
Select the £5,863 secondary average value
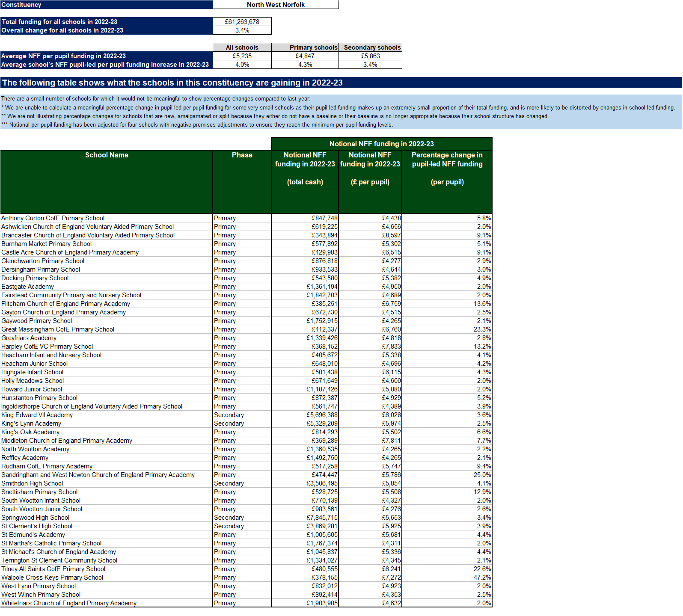tap(370, 56)
